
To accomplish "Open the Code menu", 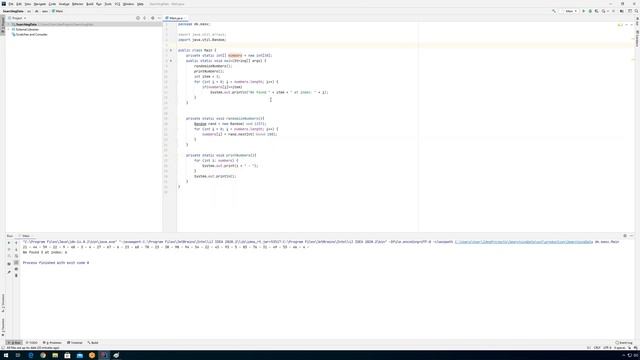I will click(x=52, y=4).
